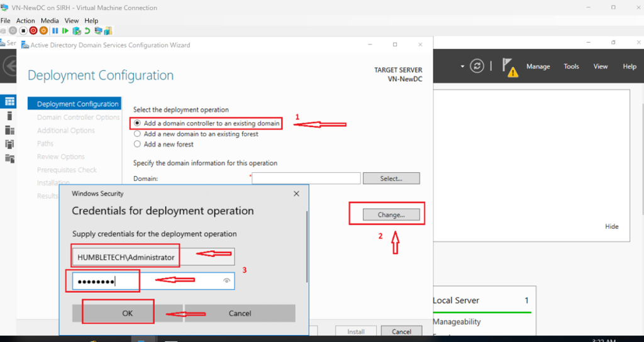Click the Change... credentials button

(x=391, y=215)
